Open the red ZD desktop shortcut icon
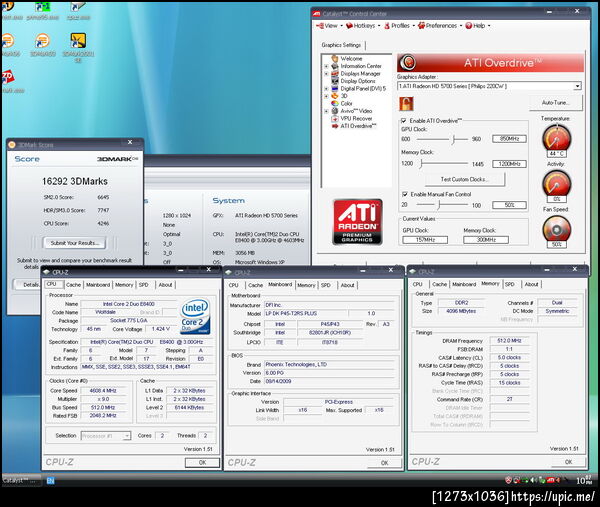Image resolution: width=600 pixels, height=507 pixels. [x=8, y=78]
